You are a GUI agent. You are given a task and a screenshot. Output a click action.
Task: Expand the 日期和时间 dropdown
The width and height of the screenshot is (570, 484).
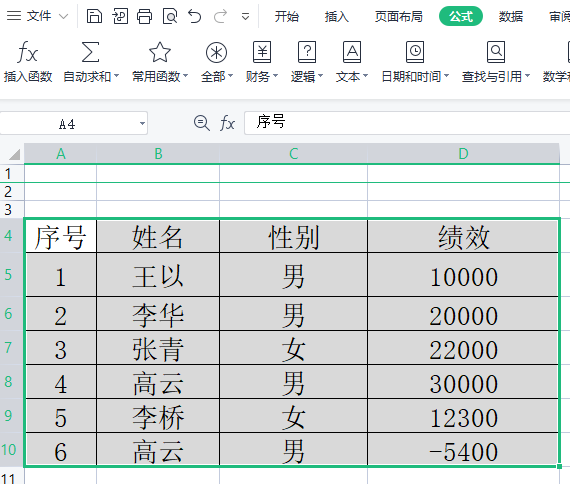447,76
